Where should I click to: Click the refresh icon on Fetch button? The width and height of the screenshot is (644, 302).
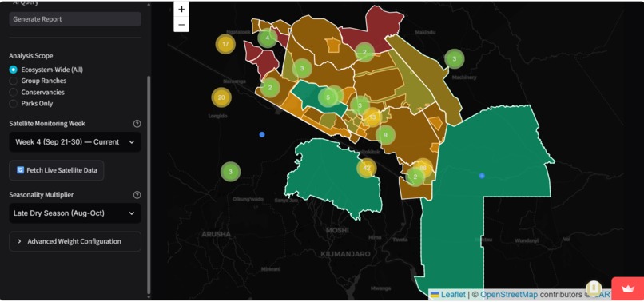pos(20,170)
